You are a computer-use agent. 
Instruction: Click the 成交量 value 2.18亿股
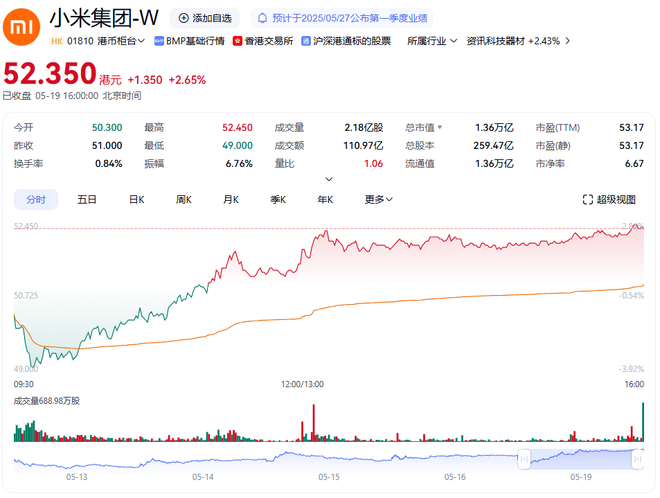pyautogui.click(x=364, y=128)
